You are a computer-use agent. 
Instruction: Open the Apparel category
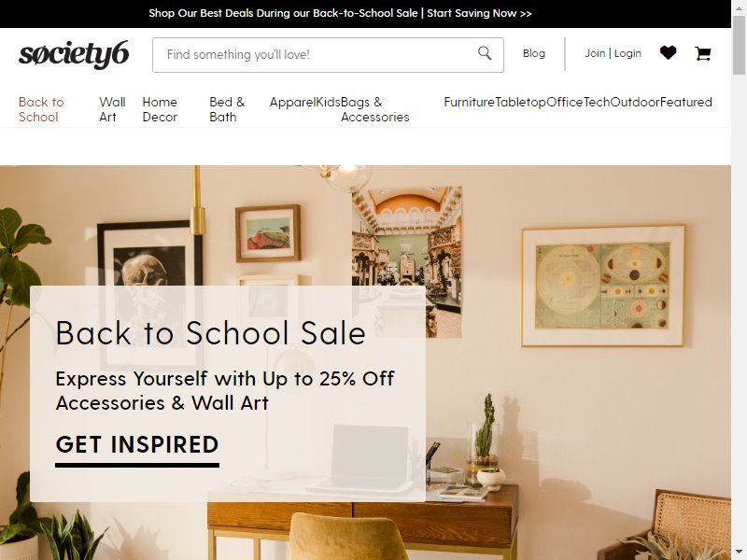click(292, 102)
